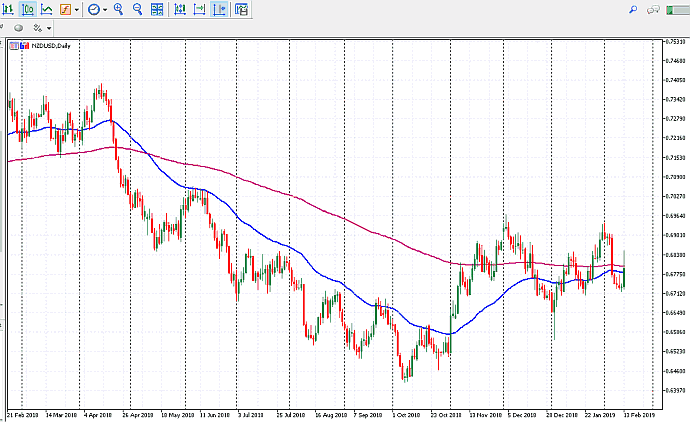Expand the indicators dropdown arrow
690x422 pixels.
coord(77,9)
